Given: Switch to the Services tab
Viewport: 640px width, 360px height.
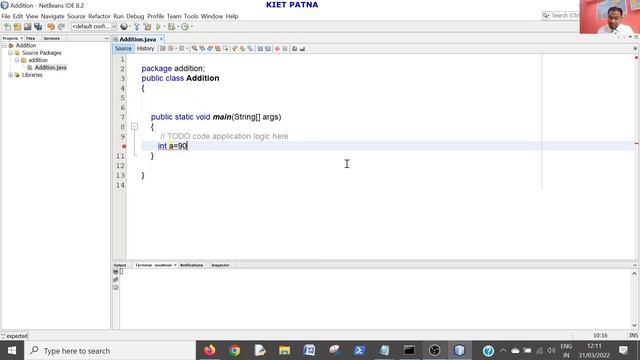Looking at the screenshot, I should point(51,38).
